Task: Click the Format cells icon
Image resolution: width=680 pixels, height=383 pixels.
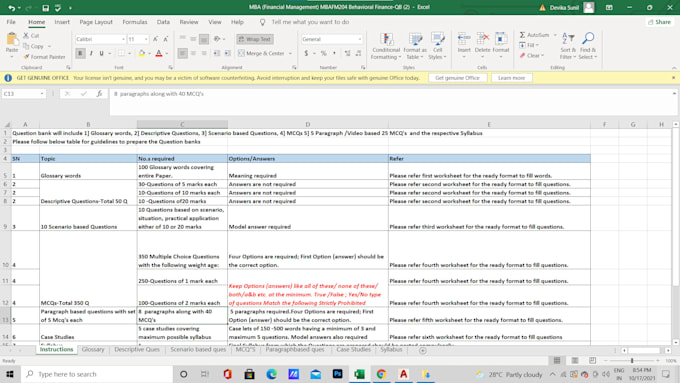Action: click(500, 39)
